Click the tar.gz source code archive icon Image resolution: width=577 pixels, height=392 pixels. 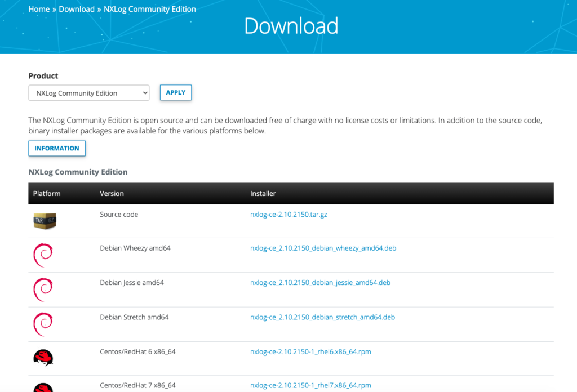tap(45, 221)
